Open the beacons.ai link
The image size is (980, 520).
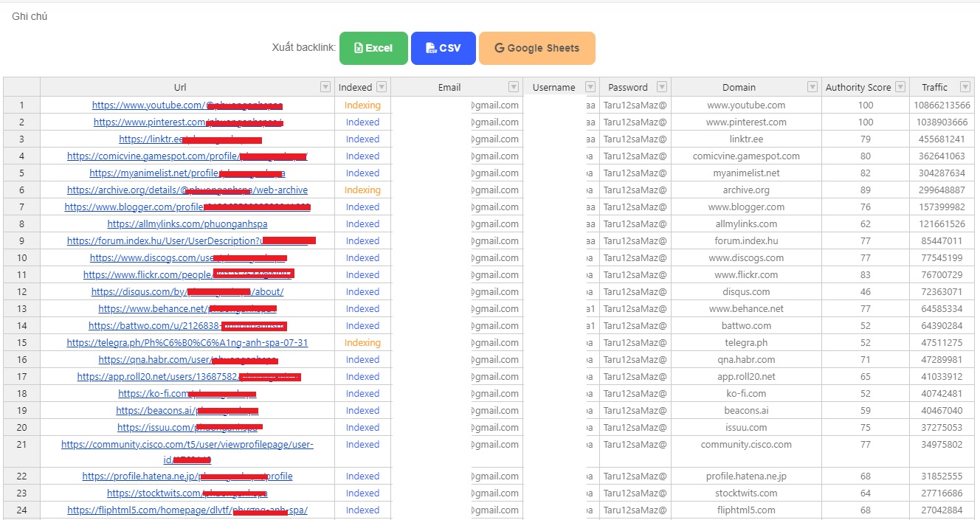(x=187, y=411)
